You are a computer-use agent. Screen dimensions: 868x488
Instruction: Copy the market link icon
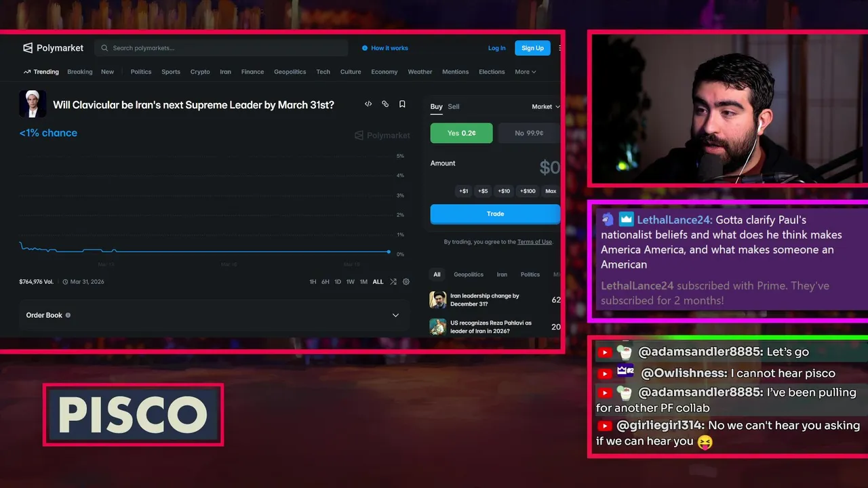385,104
